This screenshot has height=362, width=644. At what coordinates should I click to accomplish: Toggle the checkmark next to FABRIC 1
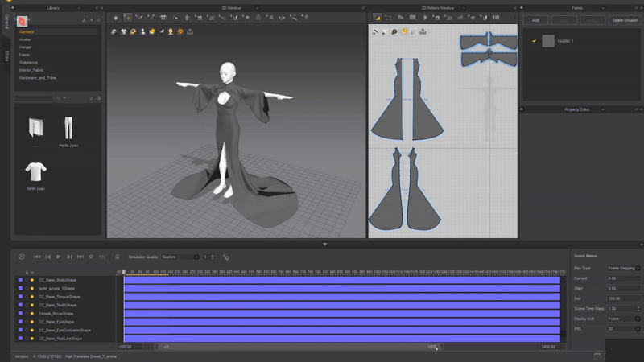[x=534, y=41]
